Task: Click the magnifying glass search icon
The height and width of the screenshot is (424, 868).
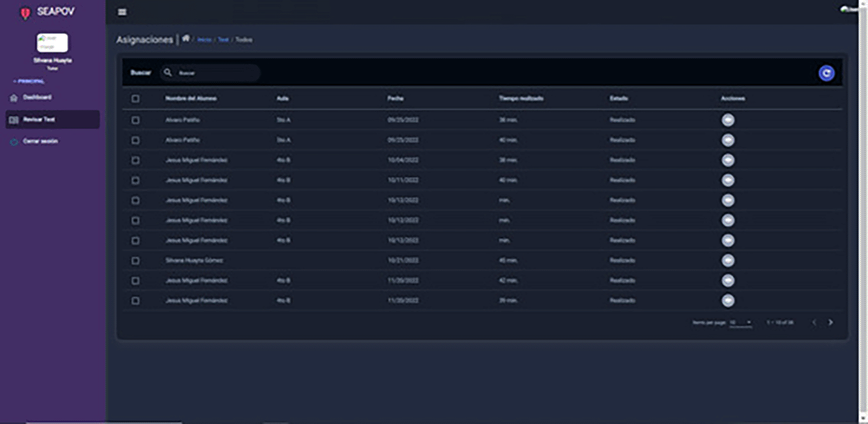Action: 168,72
